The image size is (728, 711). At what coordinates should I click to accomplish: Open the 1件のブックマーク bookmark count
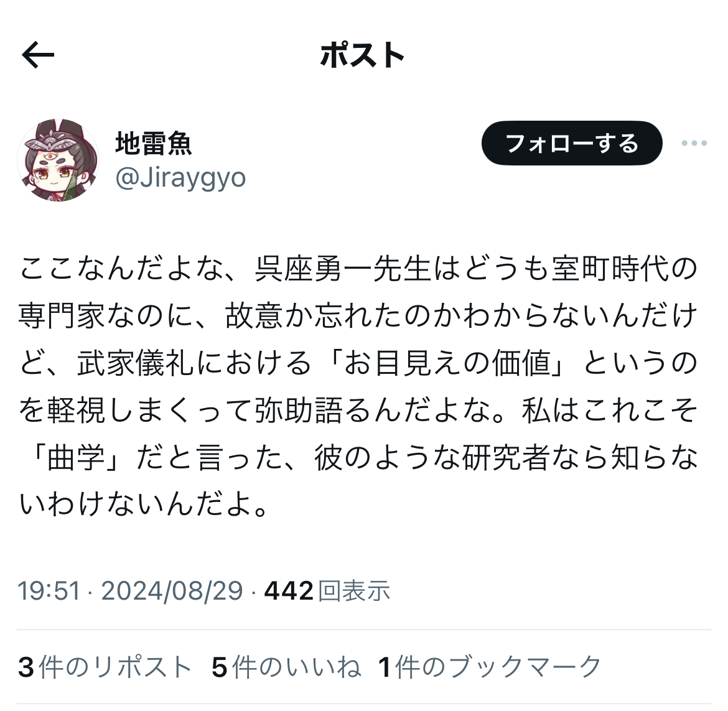(490, 667)
